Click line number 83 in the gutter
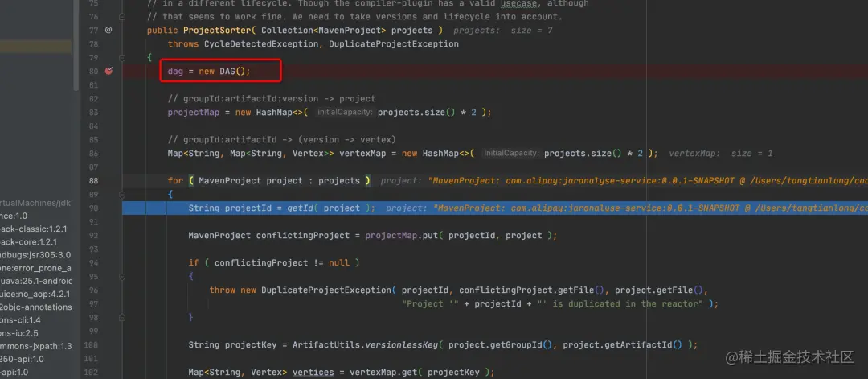The width and height of the screenshot is (868, 379). coord(93,113)
